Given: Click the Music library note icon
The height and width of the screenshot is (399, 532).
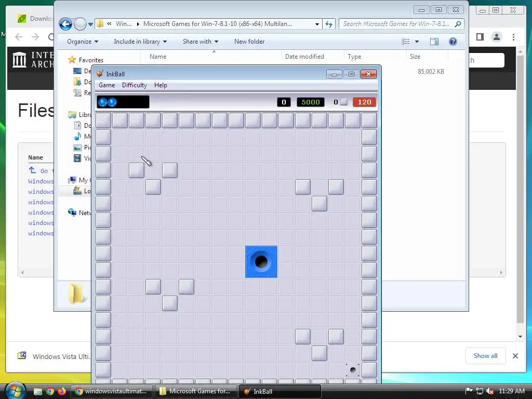Looking at the screenshot, I should point(77,137).
